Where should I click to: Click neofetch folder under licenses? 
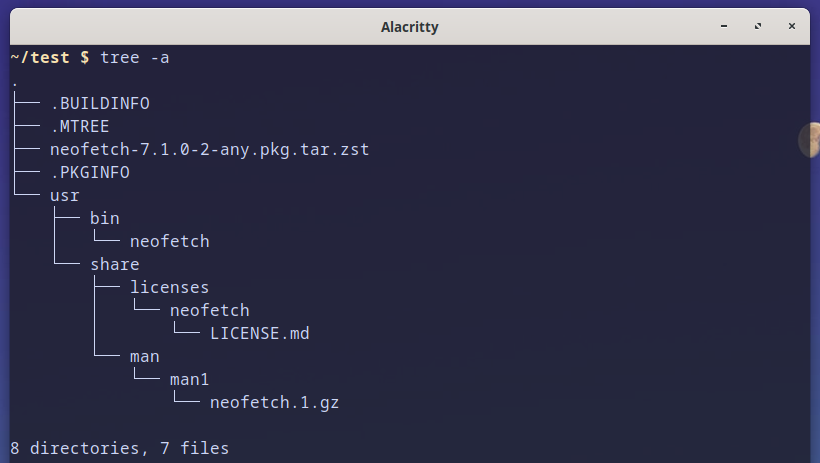210,310
